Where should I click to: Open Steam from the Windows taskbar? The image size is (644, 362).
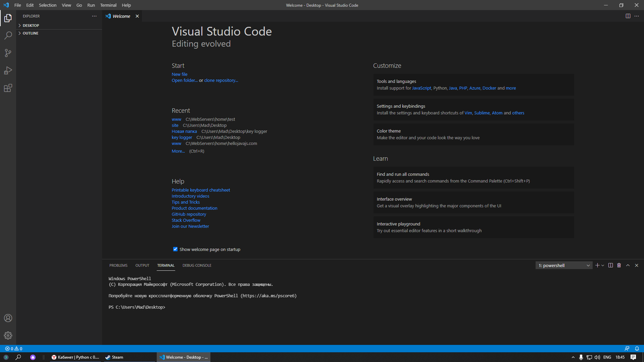(x=114, y=357)
